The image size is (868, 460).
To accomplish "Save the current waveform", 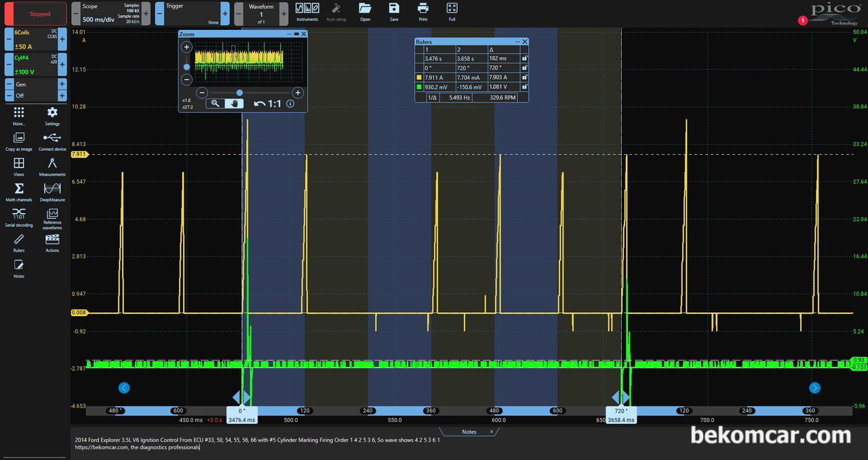I will [394, 11].
